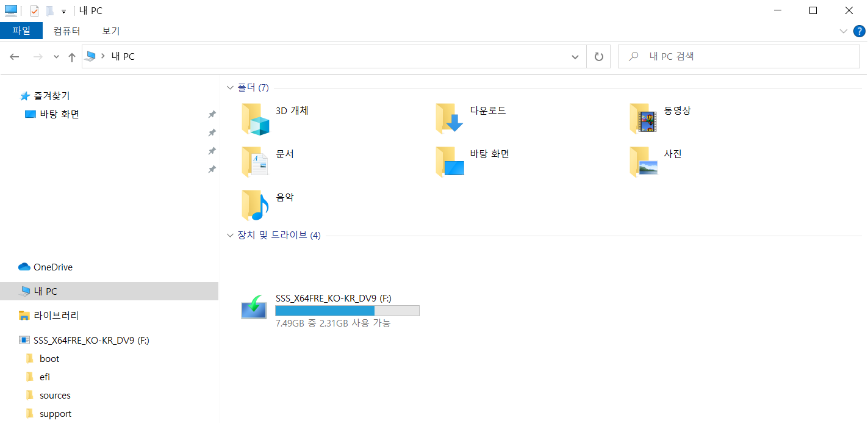Open the efi folder in sidebar tree
This screenshot has width=868, height=423.
(38, 377)
